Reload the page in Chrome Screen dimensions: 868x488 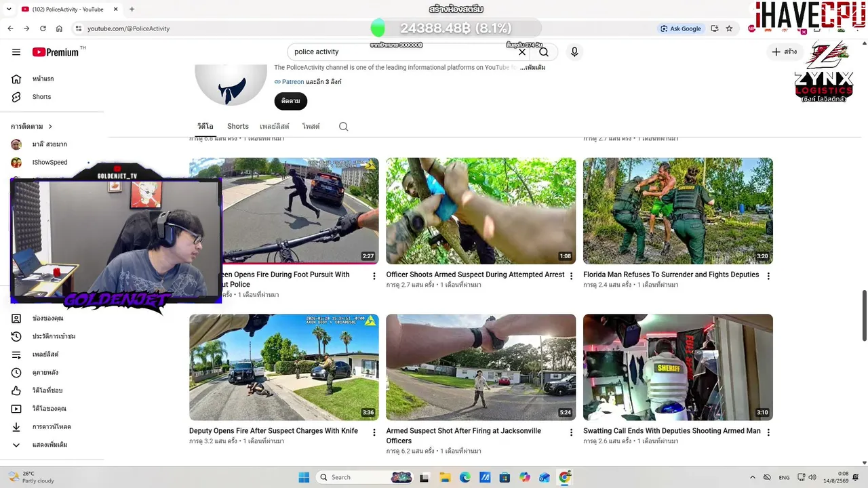pyautogui.click(x=43, y=28)
